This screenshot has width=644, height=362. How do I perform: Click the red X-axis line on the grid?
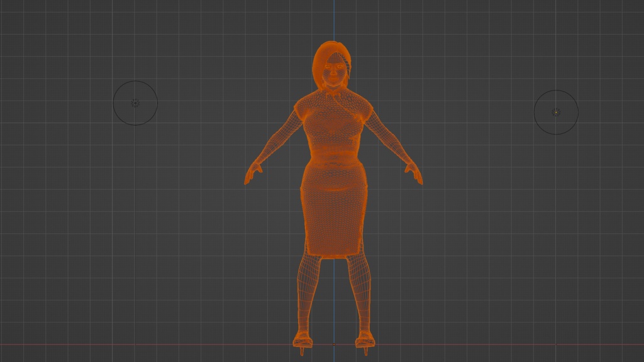pyautogui.click(x=126, y=344)
